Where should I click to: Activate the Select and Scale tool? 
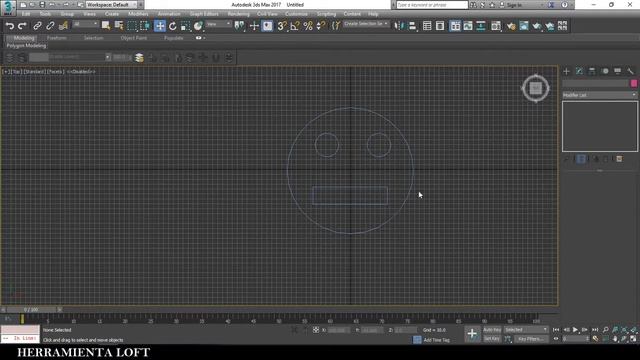click(185, 26)
